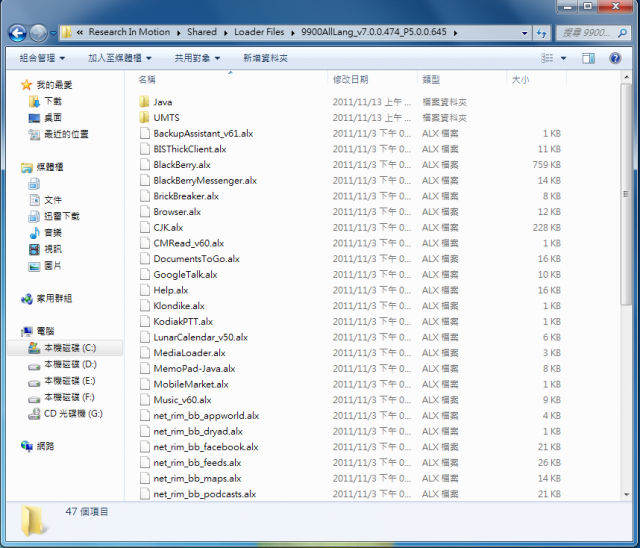Expand arrow after Loader Files breadcrumb
Screen dimensions: 640x548
click(293, 33)
